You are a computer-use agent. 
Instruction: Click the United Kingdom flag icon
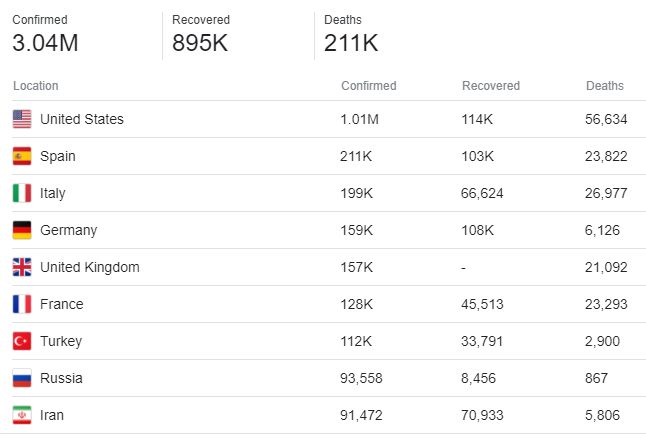22,267
